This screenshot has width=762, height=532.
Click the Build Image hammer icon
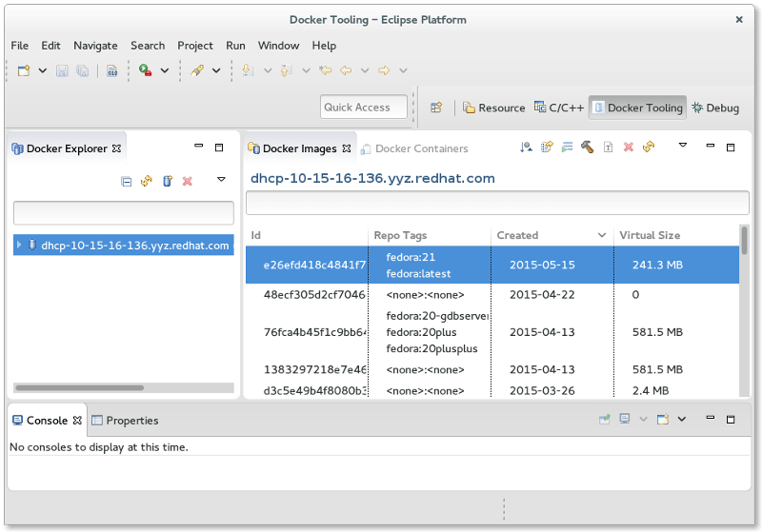click(x=587, y=147)
